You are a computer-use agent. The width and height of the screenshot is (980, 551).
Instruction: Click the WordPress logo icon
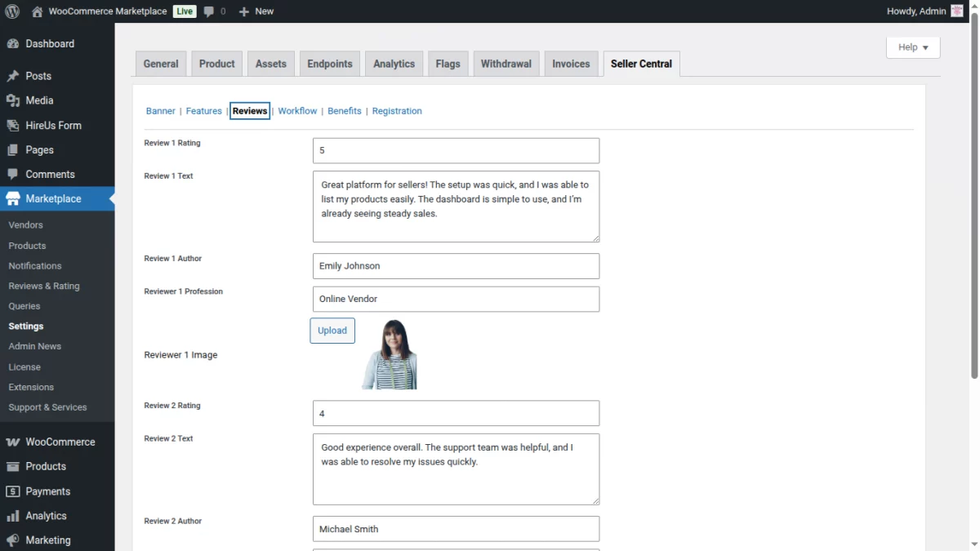tap(12, 11)
